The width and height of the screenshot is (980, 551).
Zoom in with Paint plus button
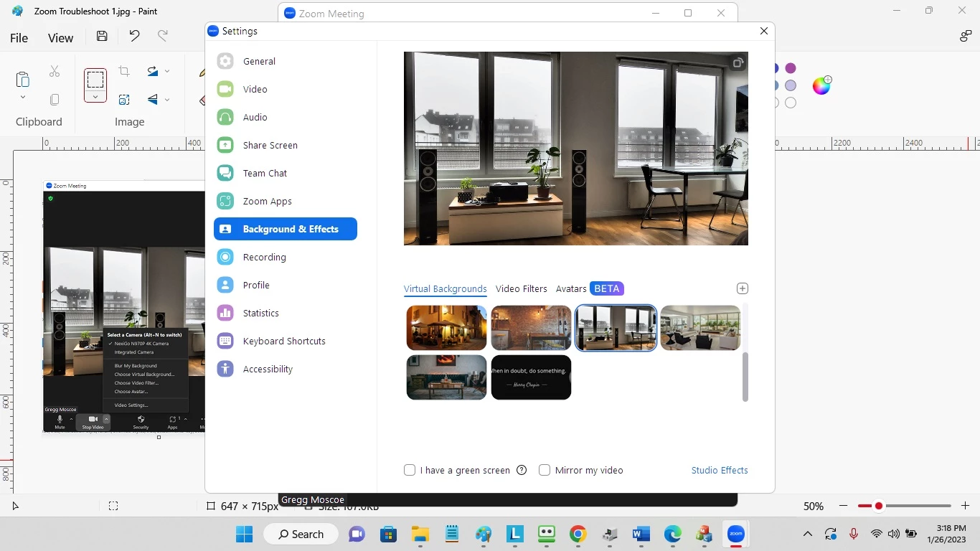point(966,506)
